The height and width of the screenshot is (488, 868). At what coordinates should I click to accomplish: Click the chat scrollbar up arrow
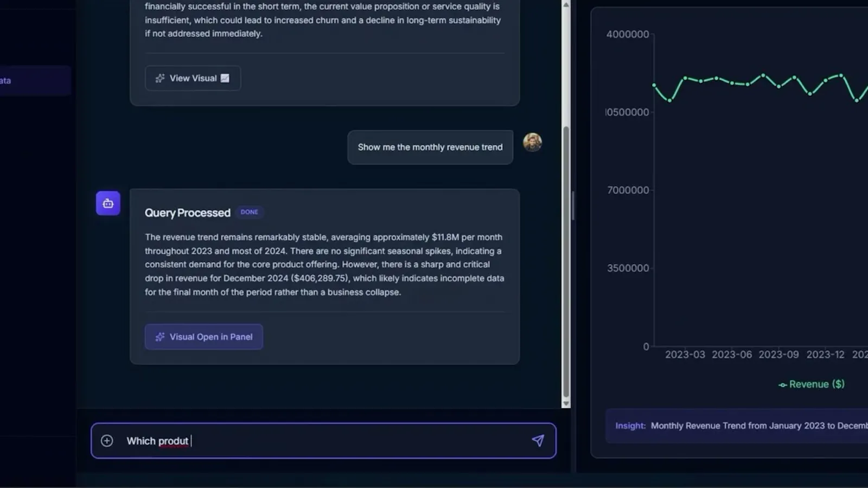566,4
